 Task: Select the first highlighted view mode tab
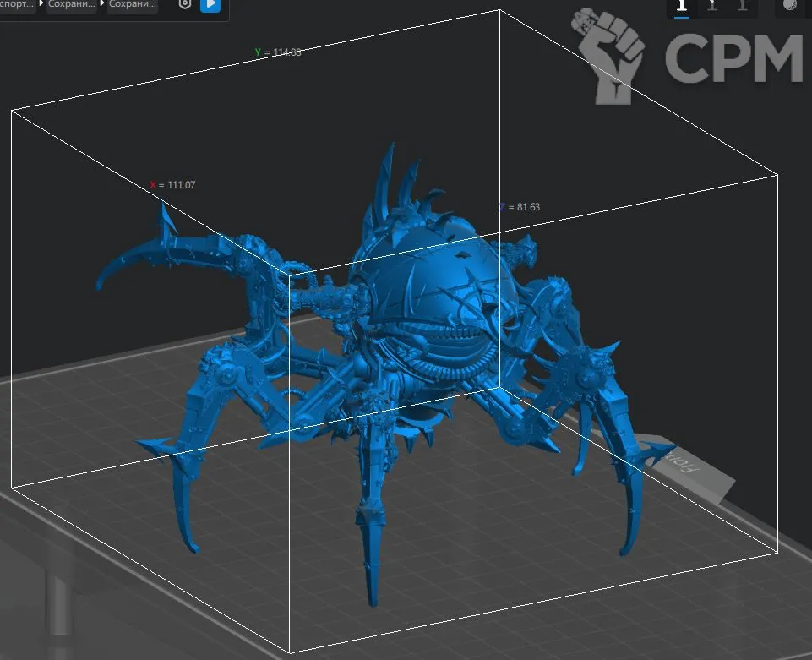click(681, 7)
